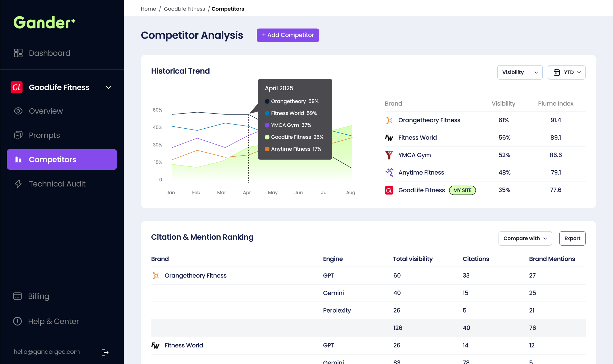The height and width of the screenshot is (364, 613).
Task: Click the Overview eye icon
Action: 18,111
